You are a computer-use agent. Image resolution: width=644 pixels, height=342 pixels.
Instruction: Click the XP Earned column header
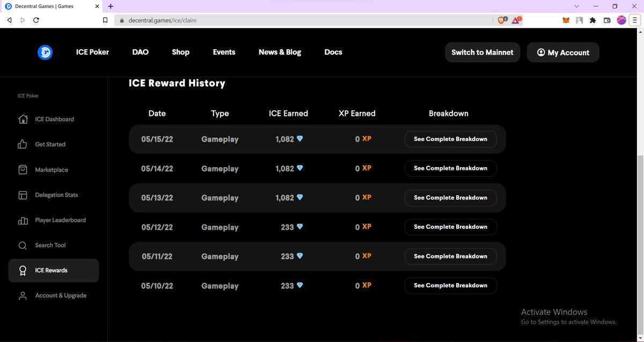coord(357,114)
